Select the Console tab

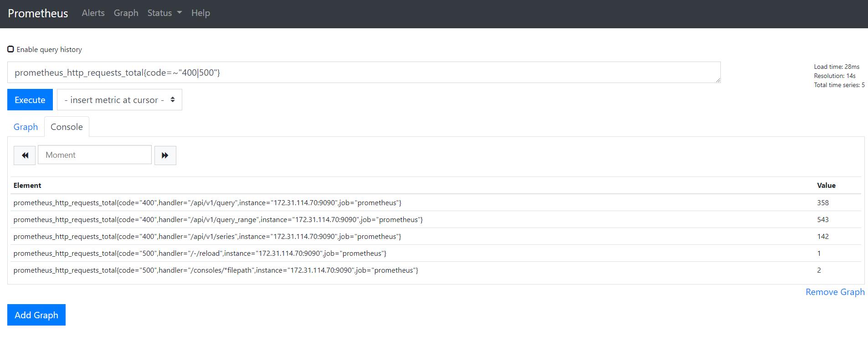click(x=67, y=127)
